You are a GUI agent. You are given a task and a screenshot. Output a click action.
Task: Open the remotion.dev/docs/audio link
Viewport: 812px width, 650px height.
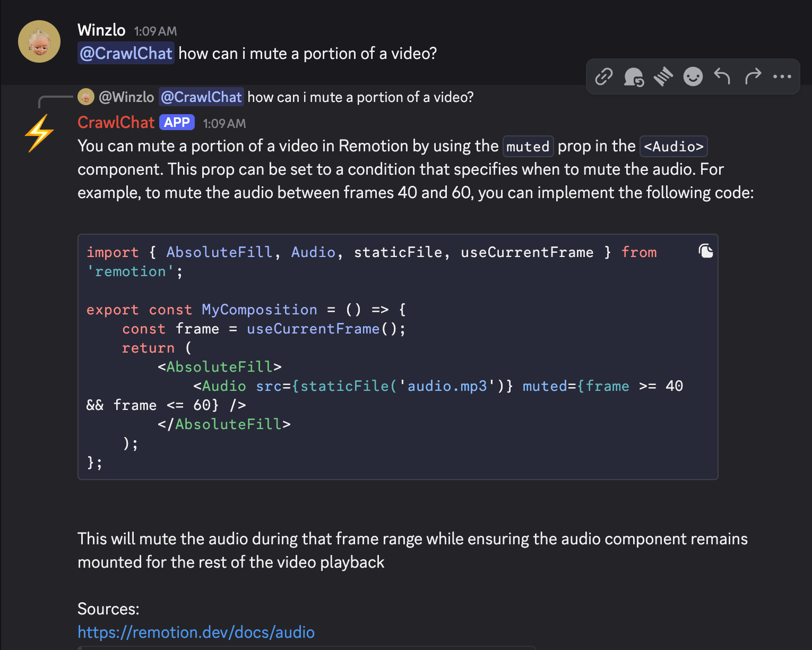(x=196, y=632)
